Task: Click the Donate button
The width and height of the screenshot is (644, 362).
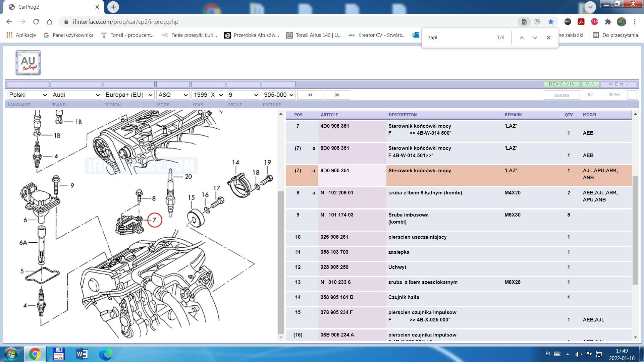Action: 561,95
